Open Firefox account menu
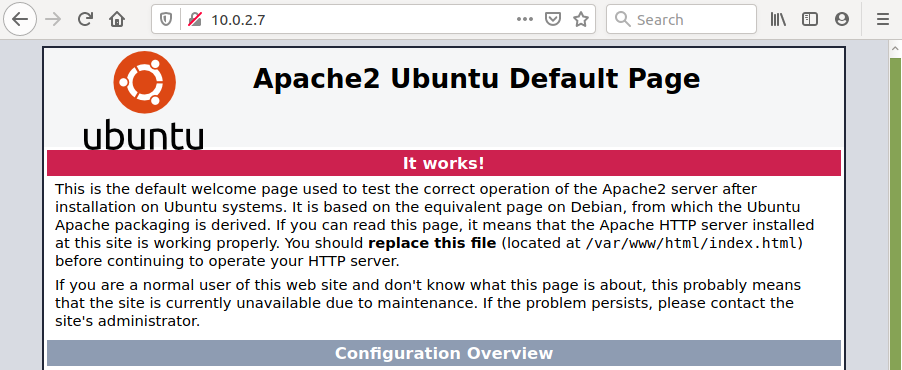 click(842, 20)
